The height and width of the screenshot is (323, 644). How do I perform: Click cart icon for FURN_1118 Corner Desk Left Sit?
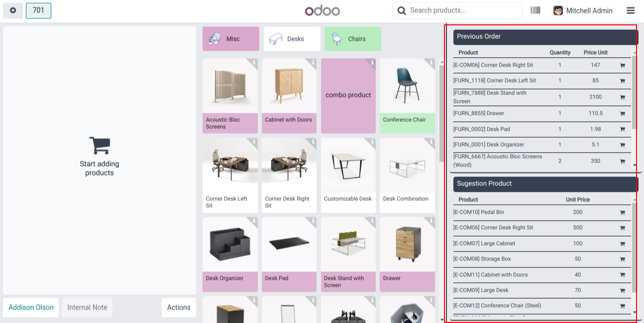622,81
